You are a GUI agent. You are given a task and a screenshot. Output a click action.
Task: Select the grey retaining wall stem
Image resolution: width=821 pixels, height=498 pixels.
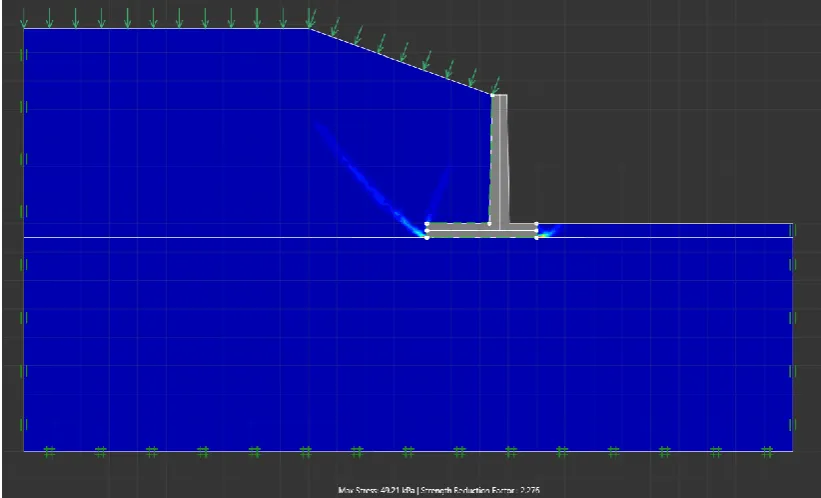point(500,159)
